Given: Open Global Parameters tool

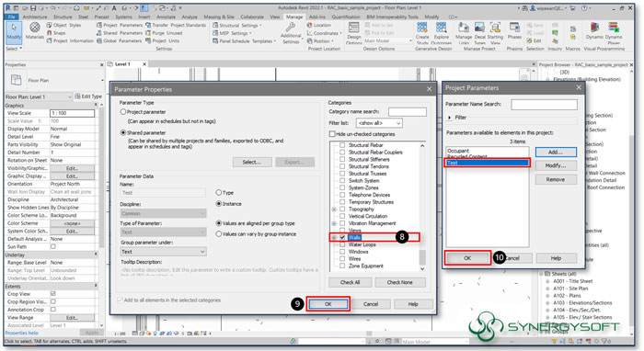Looking at the screenshot, I should pyautogui.click(x=119, y=40).
